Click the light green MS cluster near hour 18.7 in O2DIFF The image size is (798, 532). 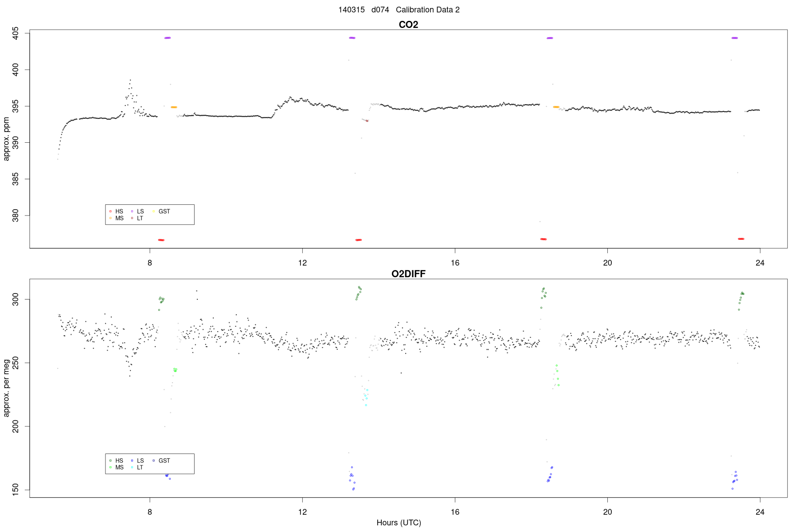(x=557, y=375)
